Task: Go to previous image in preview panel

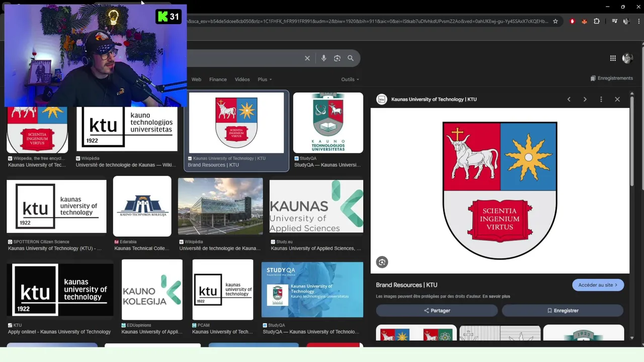Action: [x=569, y=100]
